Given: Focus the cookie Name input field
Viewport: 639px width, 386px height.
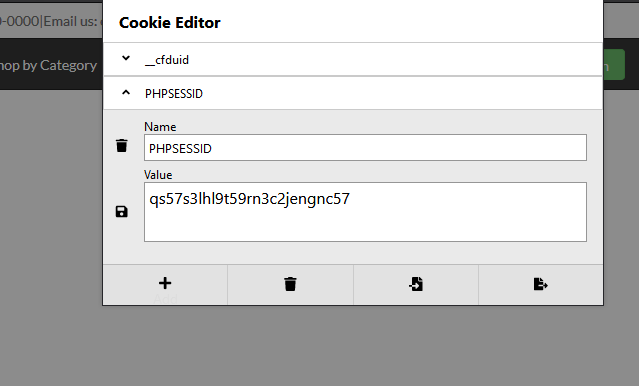Looking at the screenshot, I should [365, 148].
